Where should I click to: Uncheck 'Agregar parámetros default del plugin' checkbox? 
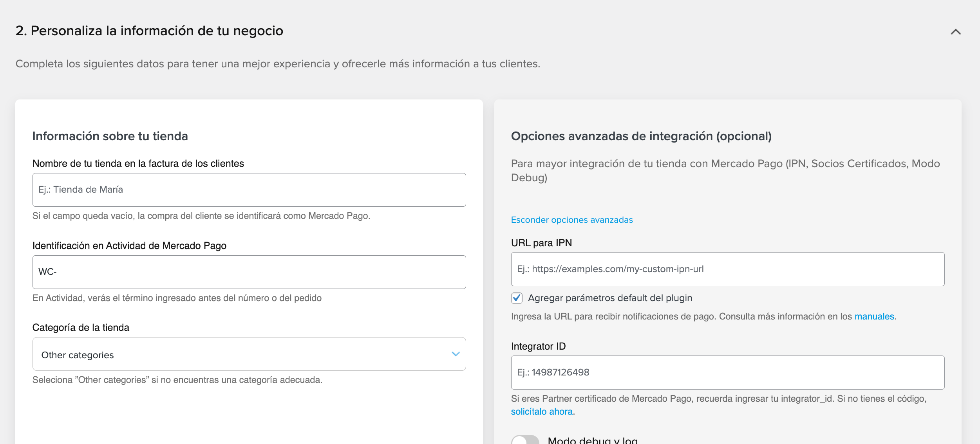pos(517,298)
